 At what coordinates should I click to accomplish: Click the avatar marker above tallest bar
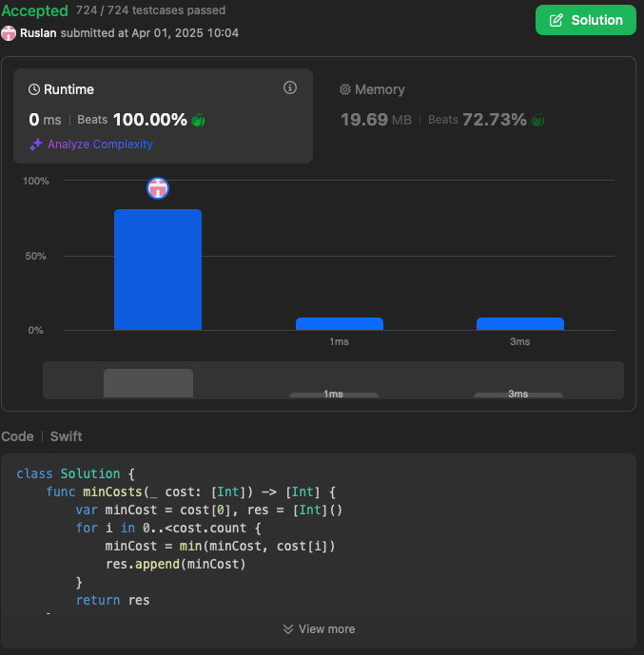tap(158, 188)
